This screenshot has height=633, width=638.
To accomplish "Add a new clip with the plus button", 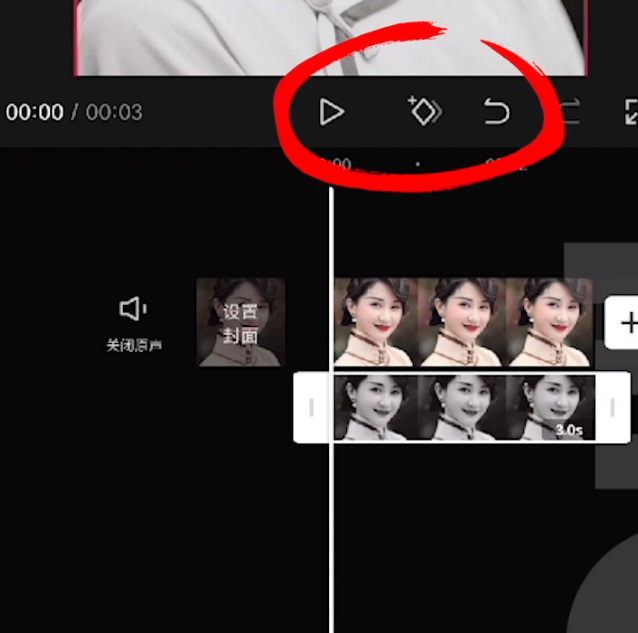I will pos(622,323).
